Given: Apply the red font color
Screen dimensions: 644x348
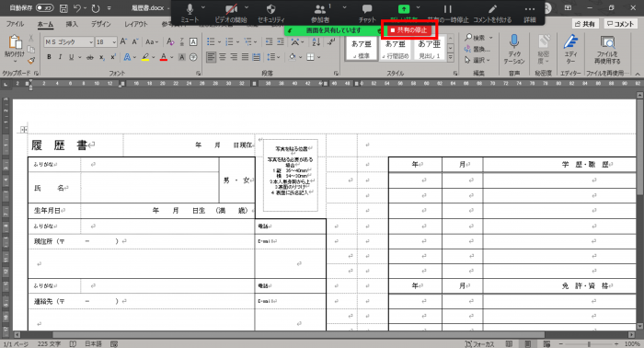Looking at the screenshot, I should pyautogui.click(x=164, y=57).
